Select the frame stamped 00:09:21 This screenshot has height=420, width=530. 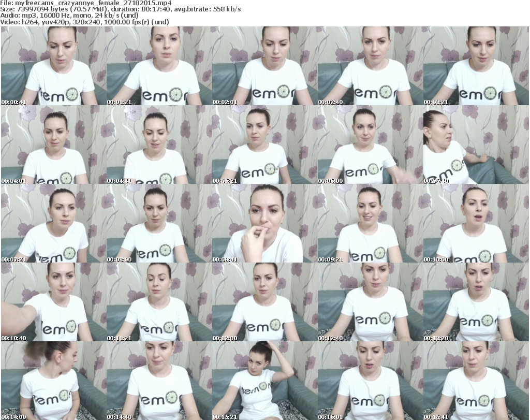tap(370, 223)
